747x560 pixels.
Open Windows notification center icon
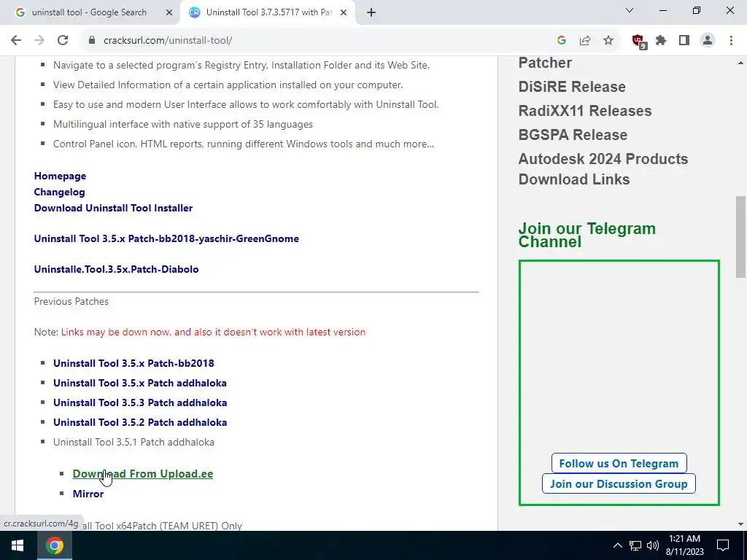(723, 545)
